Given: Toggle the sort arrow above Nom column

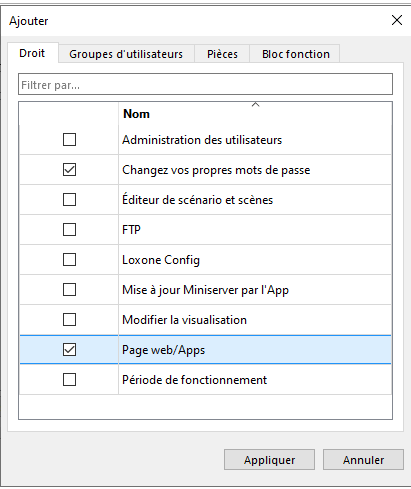Looking at the screenshot, I should 255,105.
